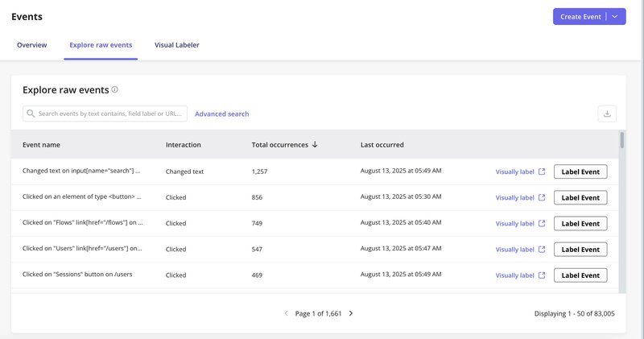Click Label Event for the Sessions button row
This screenshot has height=339, width=644.
(x=580, y=275)
